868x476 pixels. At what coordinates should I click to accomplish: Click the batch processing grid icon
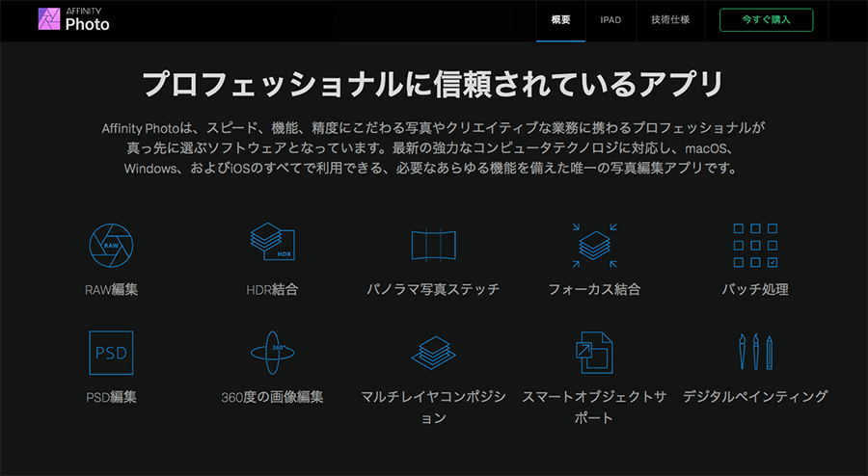pyautogui.click(x=755, y=246)
